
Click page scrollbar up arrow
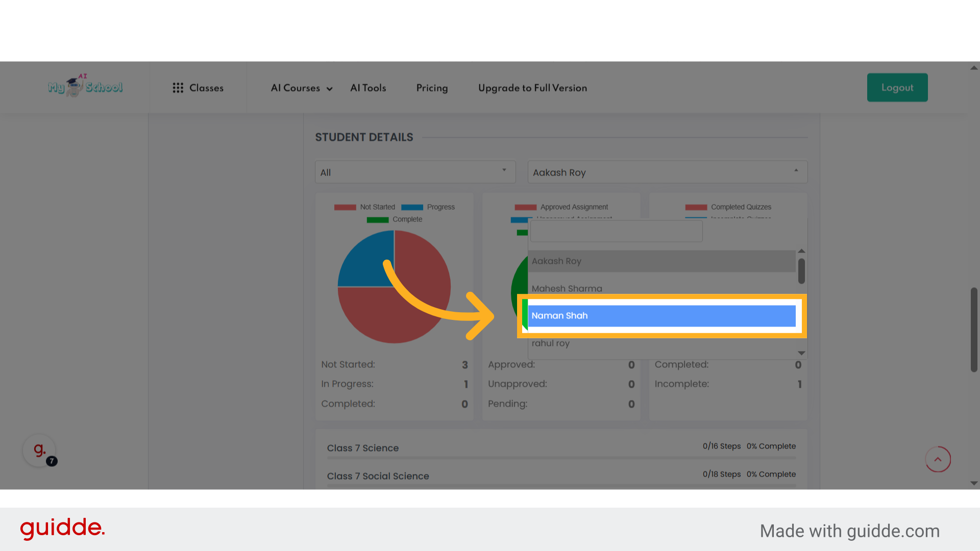[974, 68]
